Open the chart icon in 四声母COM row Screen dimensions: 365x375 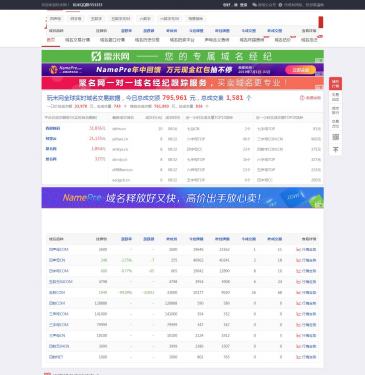pos(298,250)
